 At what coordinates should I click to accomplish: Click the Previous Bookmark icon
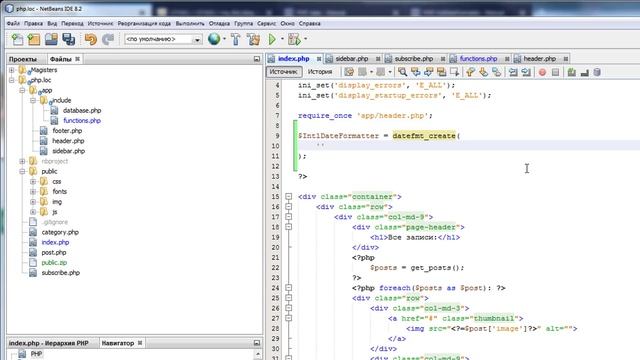(x=470, y=72)
